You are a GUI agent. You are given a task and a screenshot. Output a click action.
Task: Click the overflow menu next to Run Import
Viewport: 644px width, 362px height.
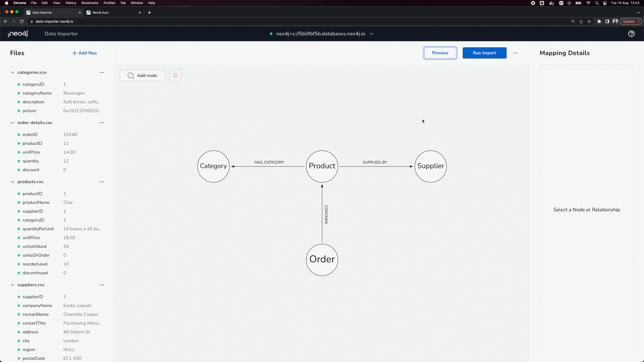516,53
